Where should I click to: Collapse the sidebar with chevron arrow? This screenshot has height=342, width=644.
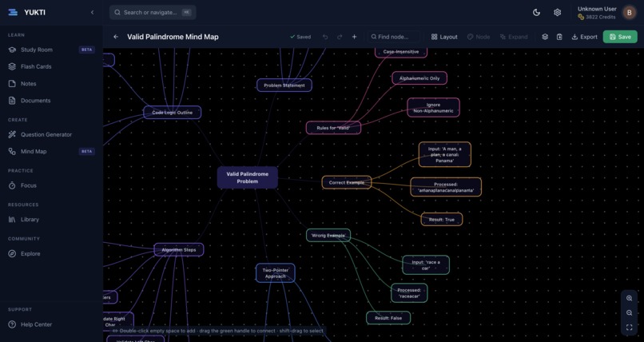point(93,12)
